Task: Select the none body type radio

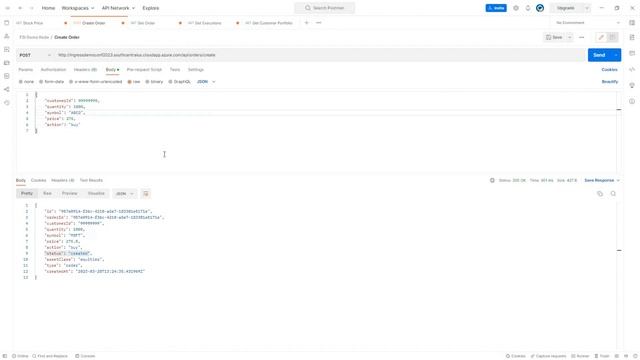Action: [21, 82]
